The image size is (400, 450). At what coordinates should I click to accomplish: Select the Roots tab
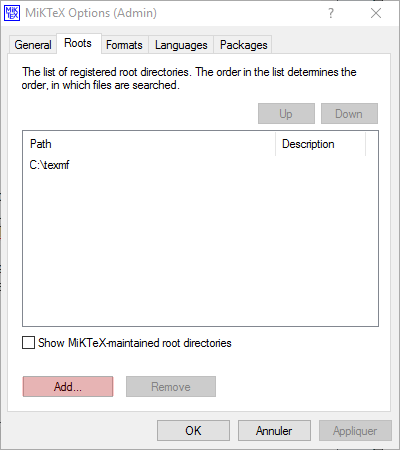click(x=78, y=43)
